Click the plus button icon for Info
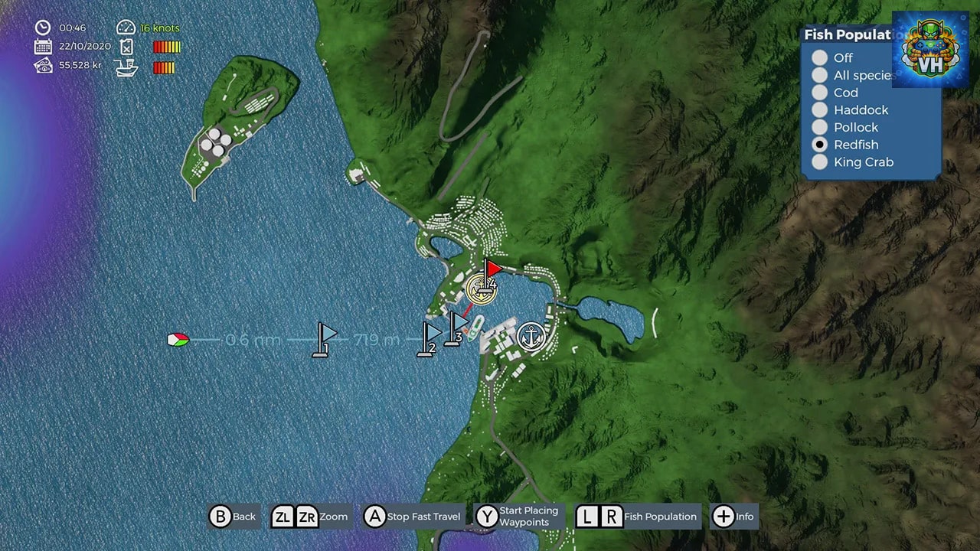This screenshot has width=980, height=551. point(723,517)
